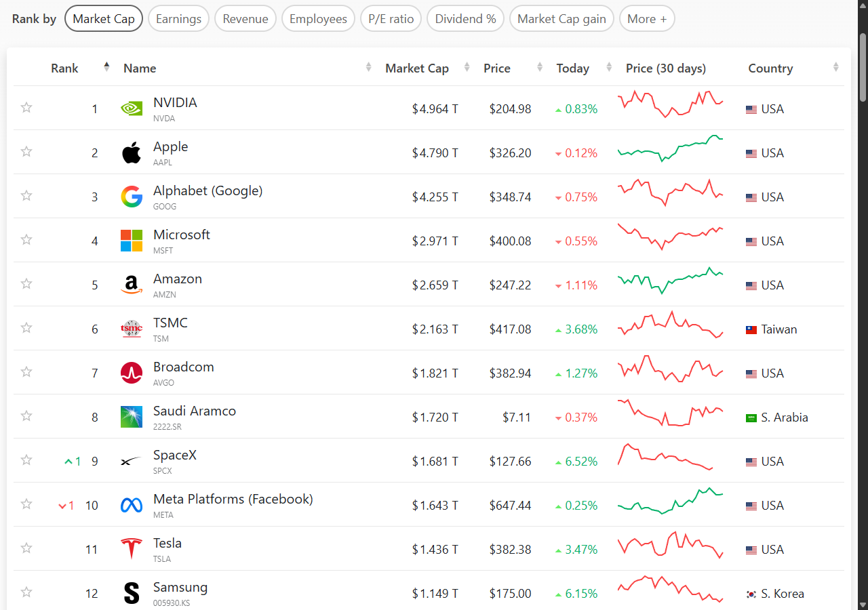Rank companies by Employees
Viewport: 868px width, 610px height.
318,19
